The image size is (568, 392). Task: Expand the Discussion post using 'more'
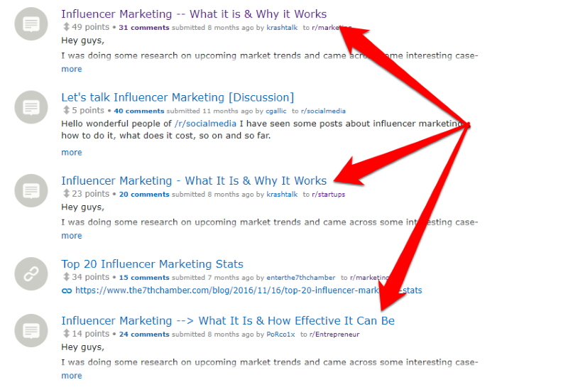72,152
